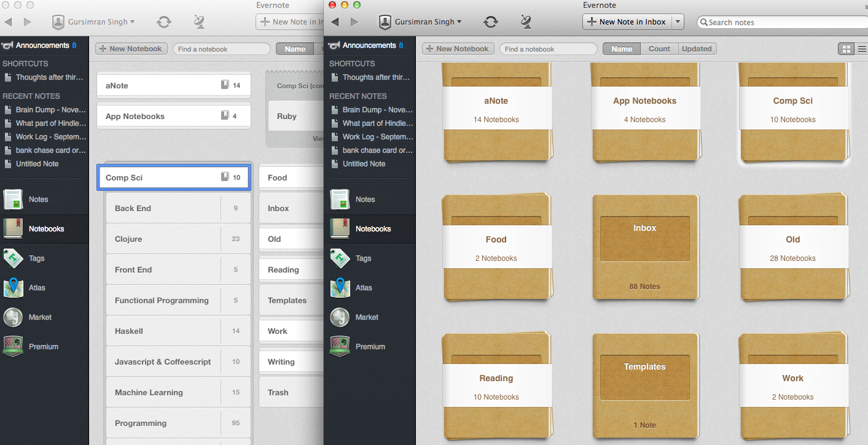Image resolution: width=868 pixels, height=445 pixels.
Task: Click the back arrow in front window toolbar
Action: click(335, 22)
